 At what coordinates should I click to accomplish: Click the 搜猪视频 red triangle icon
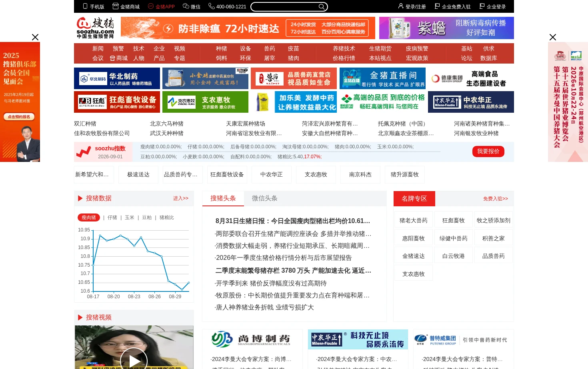point(80,317)
